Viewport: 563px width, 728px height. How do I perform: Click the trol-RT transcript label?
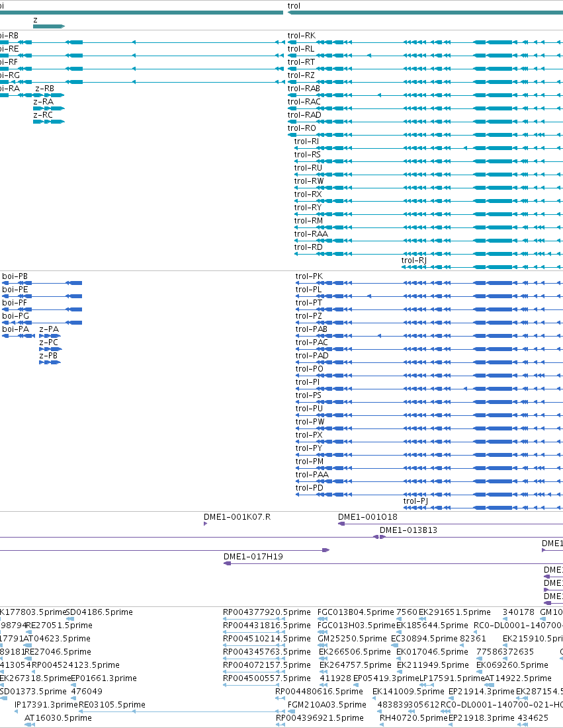click(301, 62)
